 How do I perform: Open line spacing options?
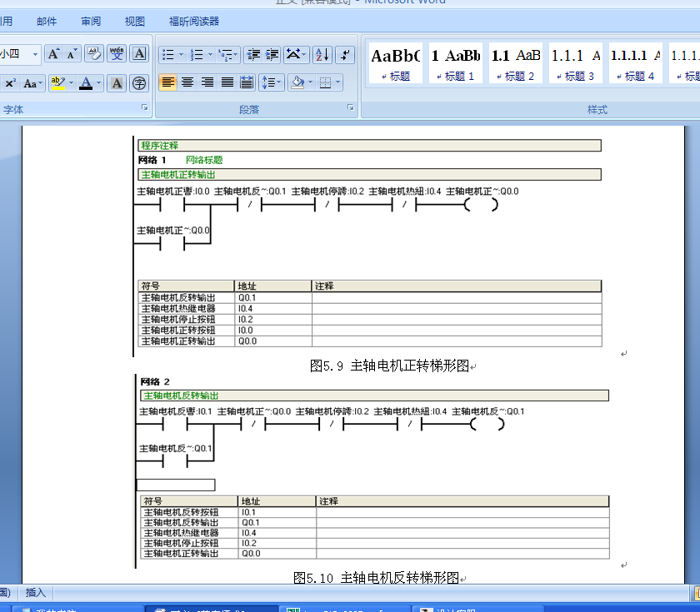(x=272, y=82)
